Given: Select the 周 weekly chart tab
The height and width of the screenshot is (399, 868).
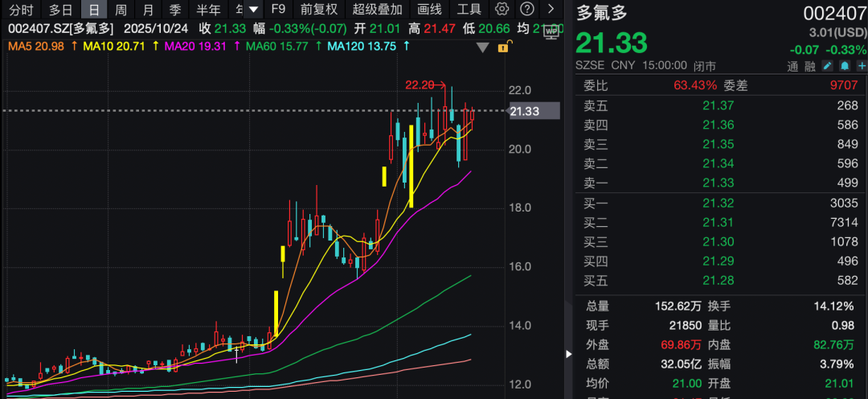Looking at the screenshot, I should click(121, 10).
